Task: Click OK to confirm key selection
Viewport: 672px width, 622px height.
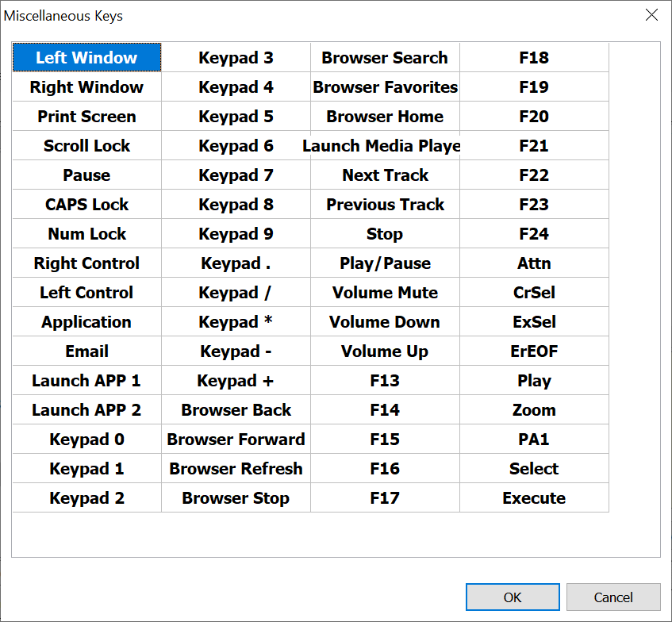Action: (x=513, y=597)
